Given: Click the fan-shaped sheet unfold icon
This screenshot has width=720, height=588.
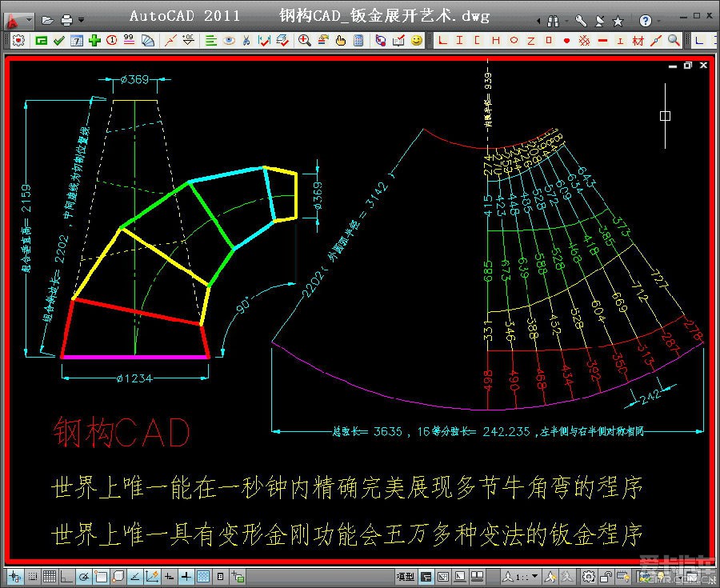Looking at the screenshot, I should point(148,41).
